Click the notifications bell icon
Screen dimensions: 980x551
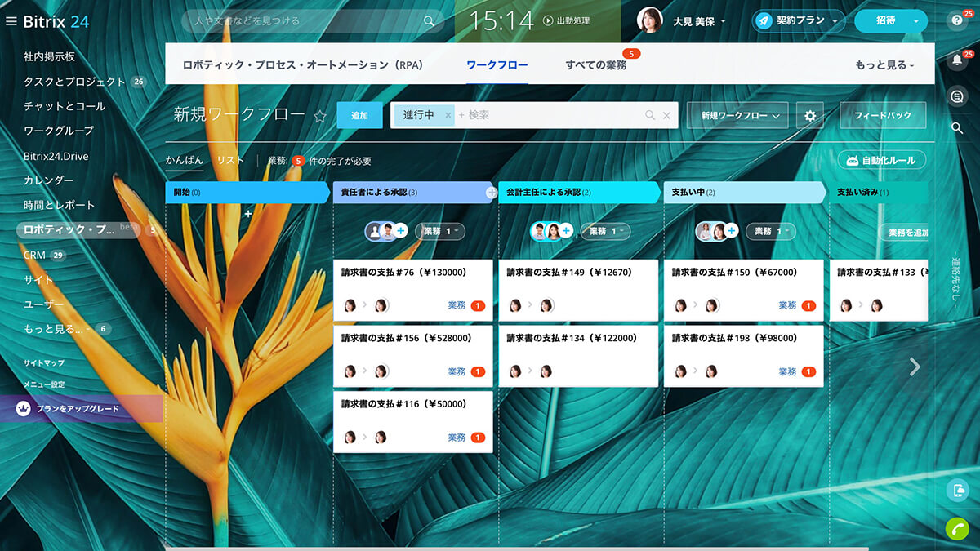click(x=957, y=60)
